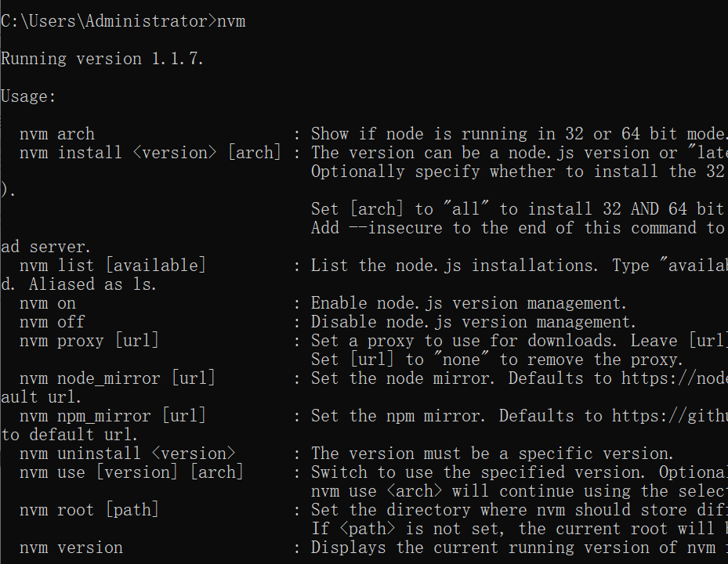Click the 'nvm use [version] [arch]' command
The image size is (728, 564).
tap(132, 472)
